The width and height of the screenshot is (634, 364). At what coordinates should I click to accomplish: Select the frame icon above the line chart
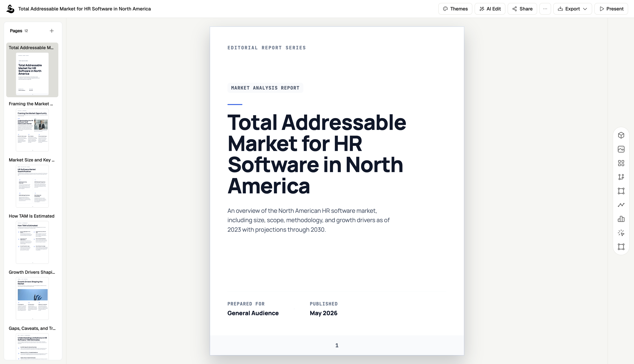[621, 191]
